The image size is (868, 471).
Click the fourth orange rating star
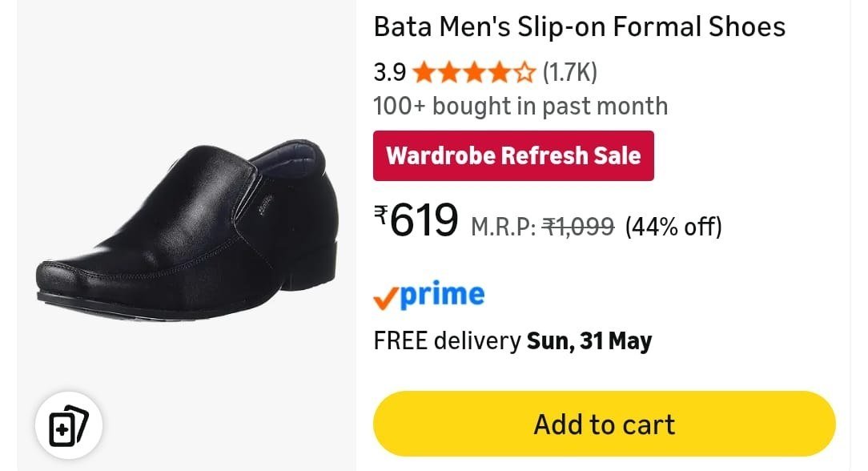tap(500, 73)
